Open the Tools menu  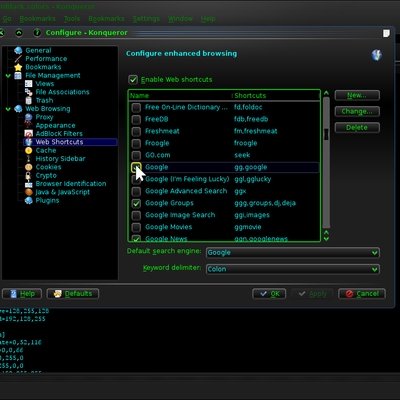[72, 19]
